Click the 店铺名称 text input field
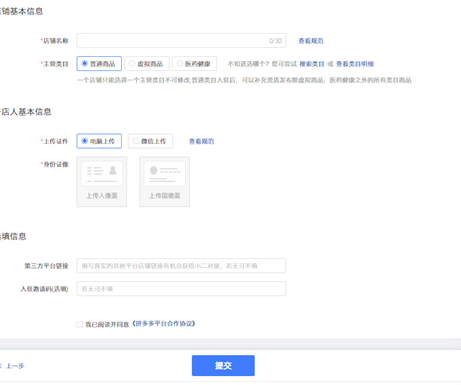The height and width of the screenshot is (385, 461). [181, 41]
